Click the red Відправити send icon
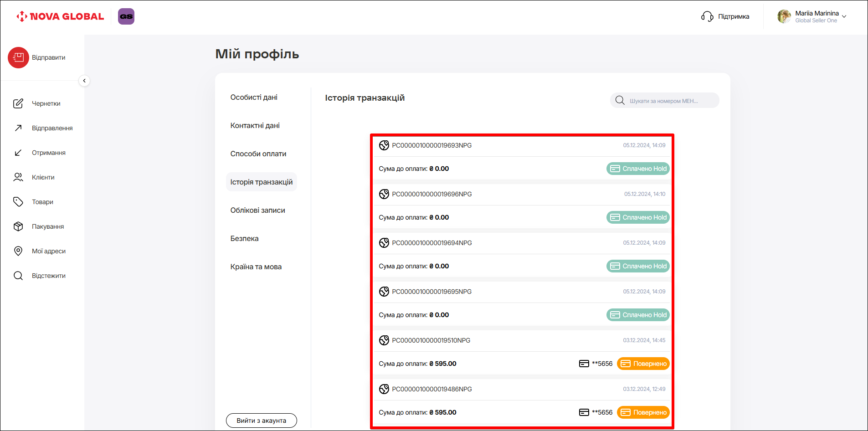Screen dimensions: 868x431 [18, 57]
